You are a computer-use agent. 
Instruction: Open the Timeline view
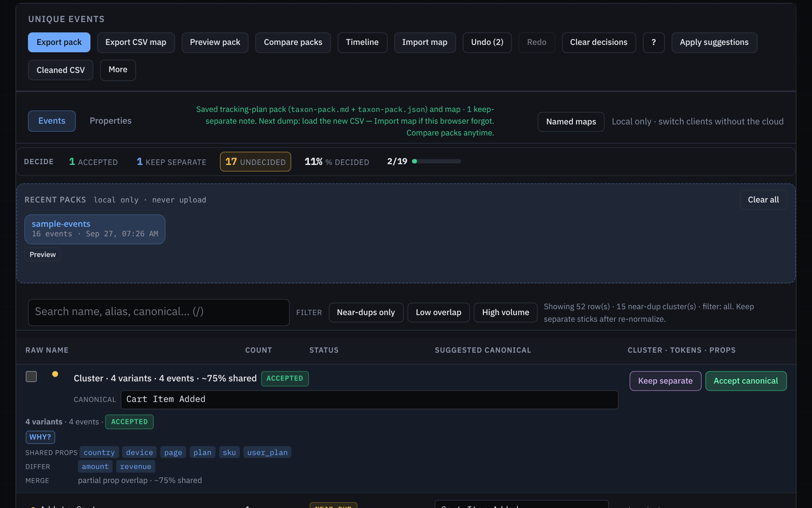(362, 43)
